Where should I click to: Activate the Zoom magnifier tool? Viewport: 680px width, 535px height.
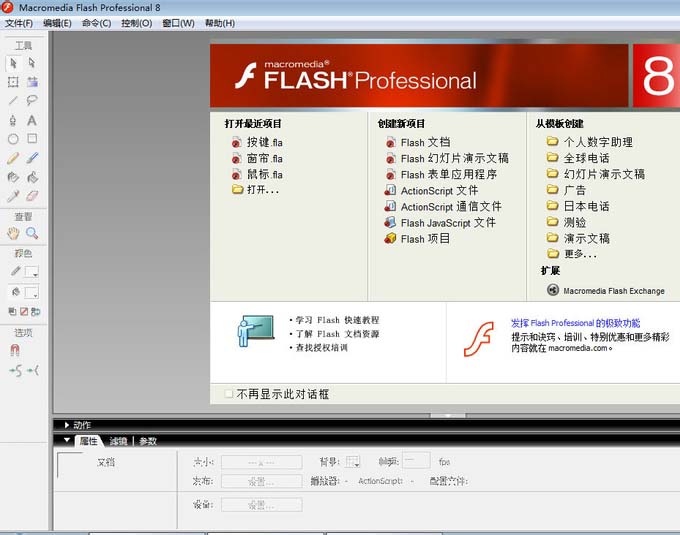click(x=32, y=233)
